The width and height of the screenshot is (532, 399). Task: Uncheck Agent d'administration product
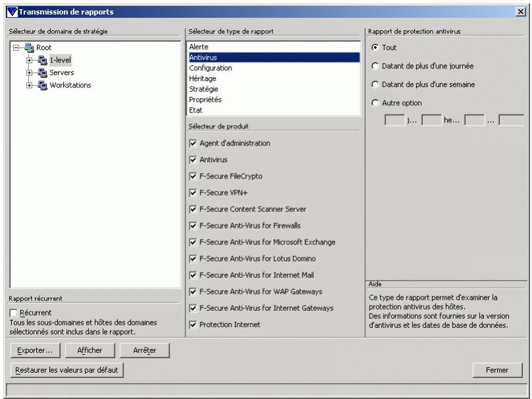[x=193, y=144]
